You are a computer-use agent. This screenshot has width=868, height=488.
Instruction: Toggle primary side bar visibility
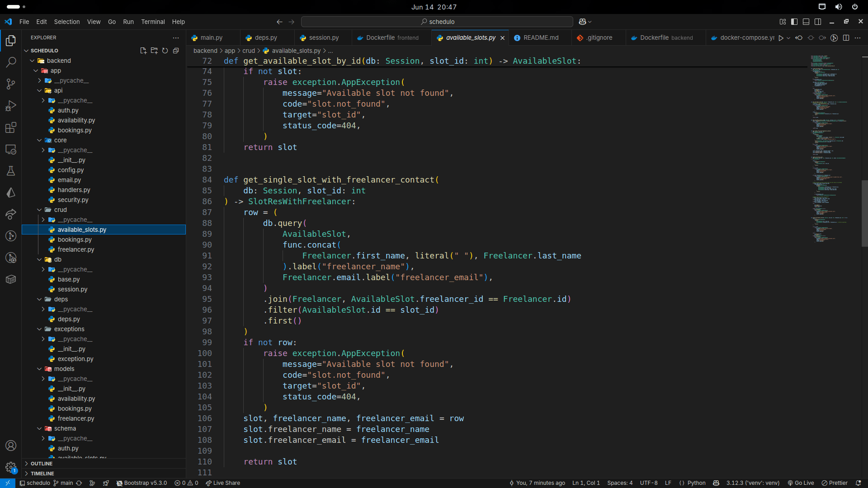point(794,22)
